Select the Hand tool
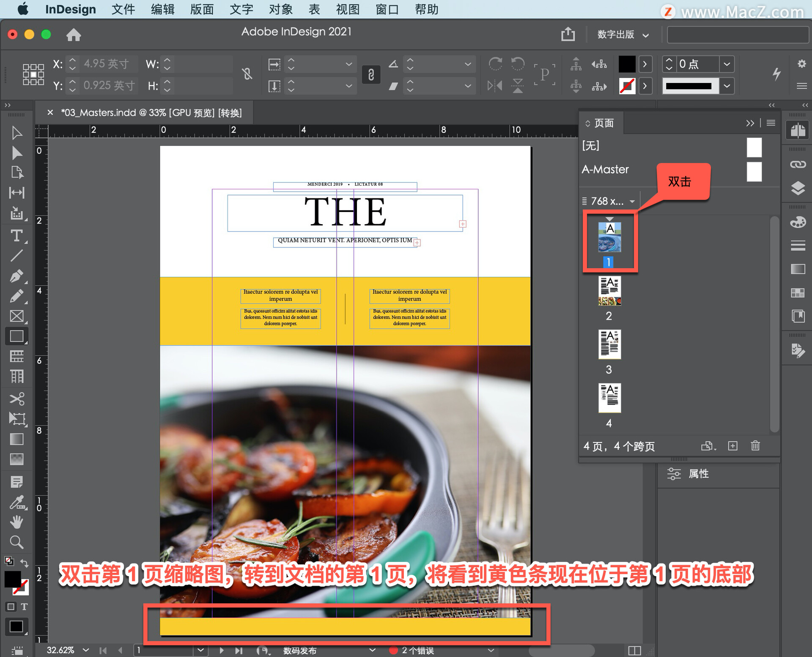 (x=16, y=522)
